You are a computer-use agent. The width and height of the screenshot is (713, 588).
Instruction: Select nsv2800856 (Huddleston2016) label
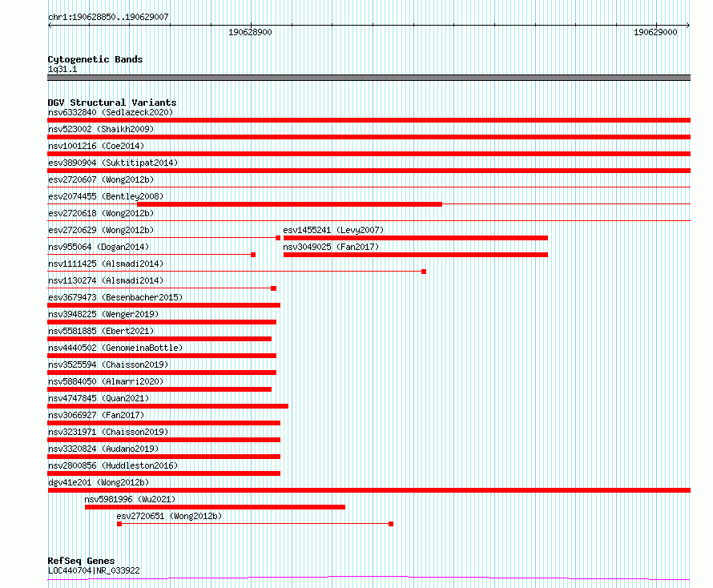113,465
